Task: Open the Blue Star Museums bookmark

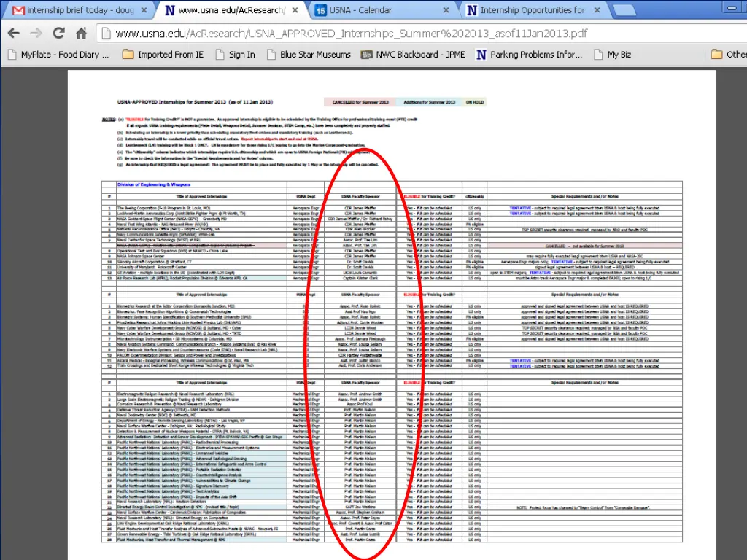Action: (308, 54)
